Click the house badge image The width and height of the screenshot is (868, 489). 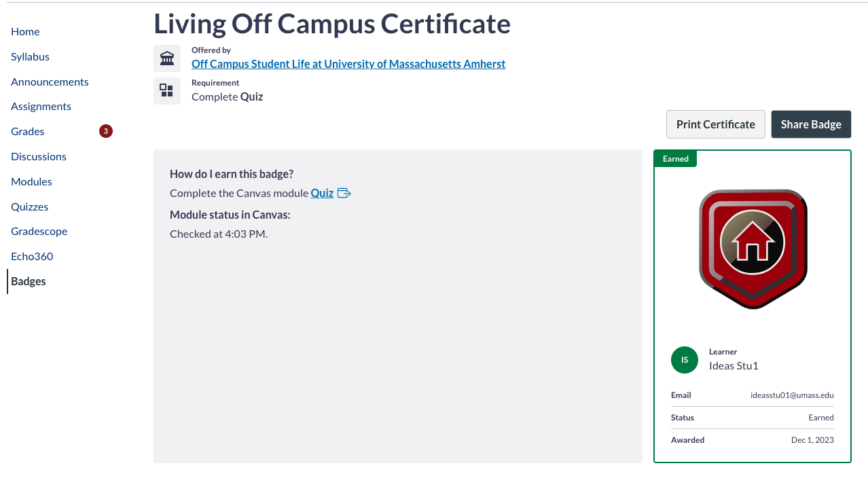click(753, 249)
